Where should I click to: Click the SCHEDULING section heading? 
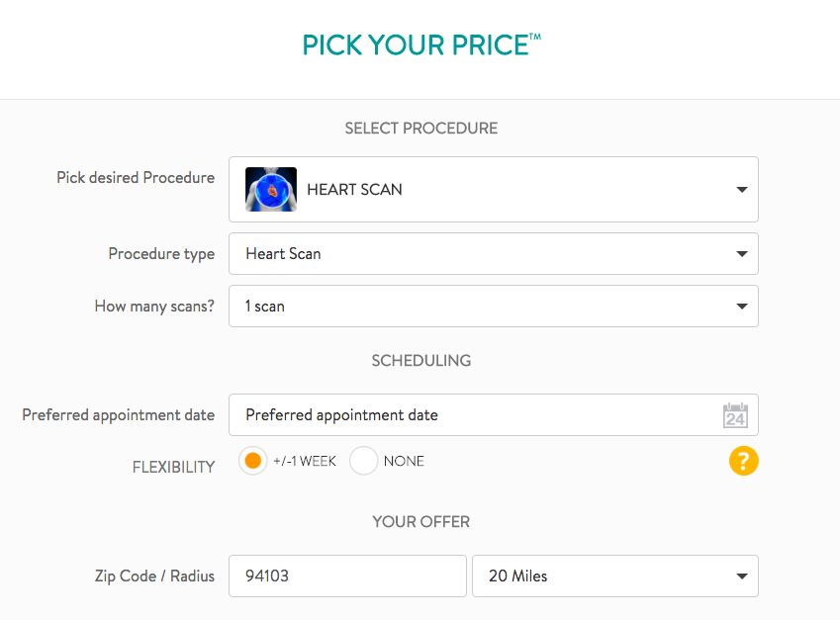[420, 361]
